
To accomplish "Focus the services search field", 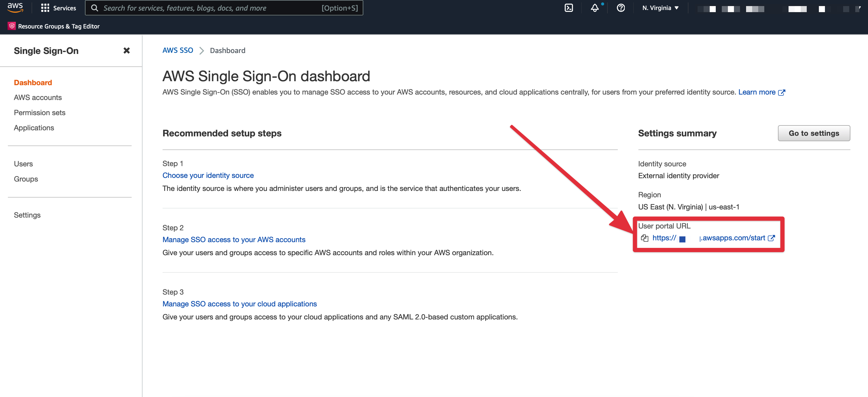I will point(224,8).
